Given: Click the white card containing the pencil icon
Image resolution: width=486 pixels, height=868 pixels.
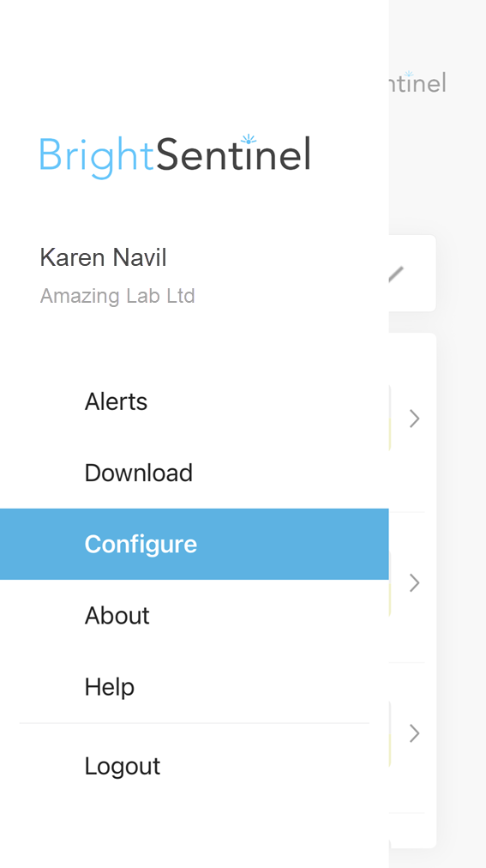Looking at the screenshot, I should click(412, 273).
